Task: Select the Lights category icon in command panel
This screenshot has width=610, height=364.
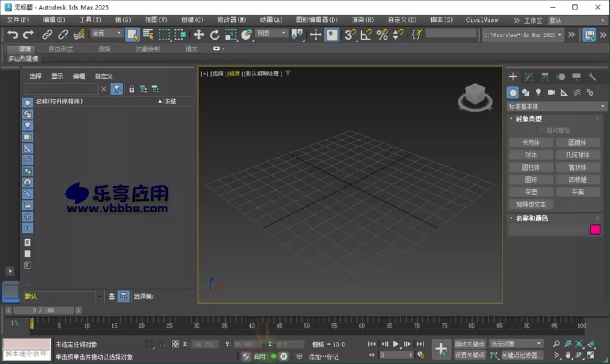Action: point(539,93)
